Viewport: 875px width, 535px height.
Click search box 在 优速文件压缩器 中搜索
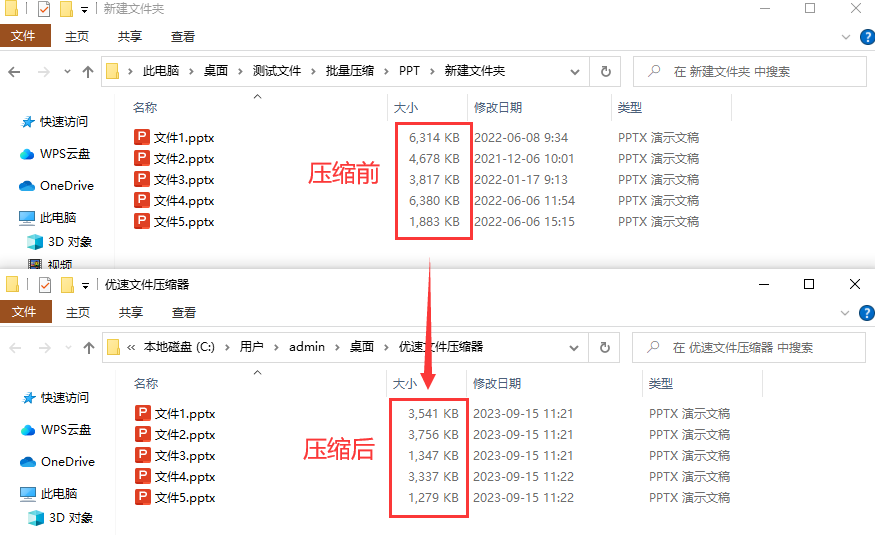[x=748, y=348]
